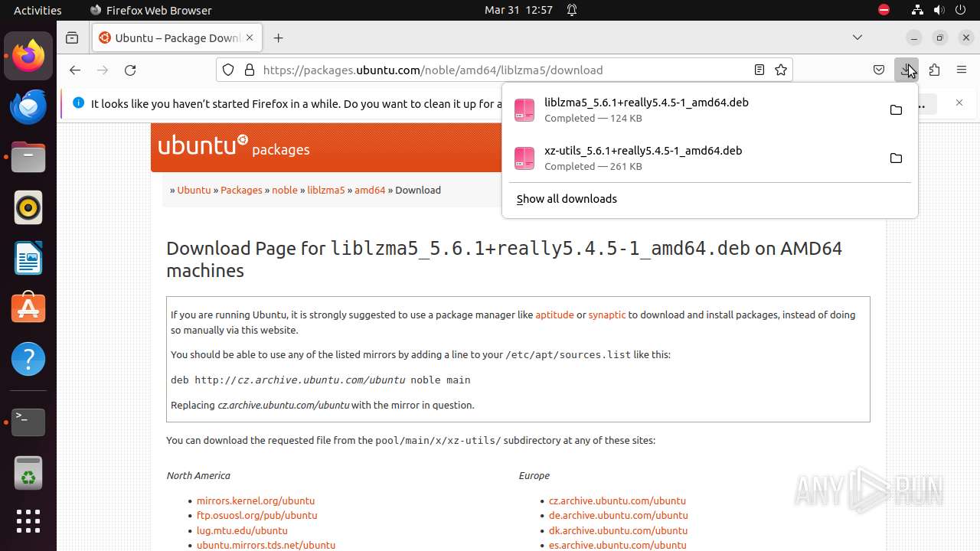The width and height of the screenshot is (980, 551).
Task: Open the aptitude package manager link
Action: coord(554,315)
